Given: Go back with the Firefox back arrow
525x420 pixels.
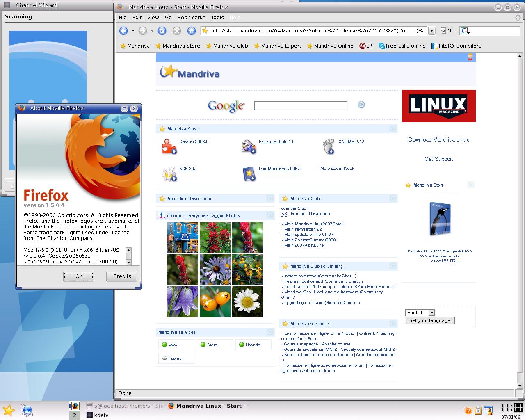Looking at the screenshot, I should coord(123,31).
